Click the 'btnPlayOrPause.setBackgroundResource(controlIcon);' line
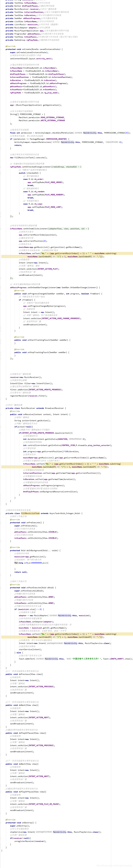The height and width of the screenshot is (868, 133). (x=51, y=491)
